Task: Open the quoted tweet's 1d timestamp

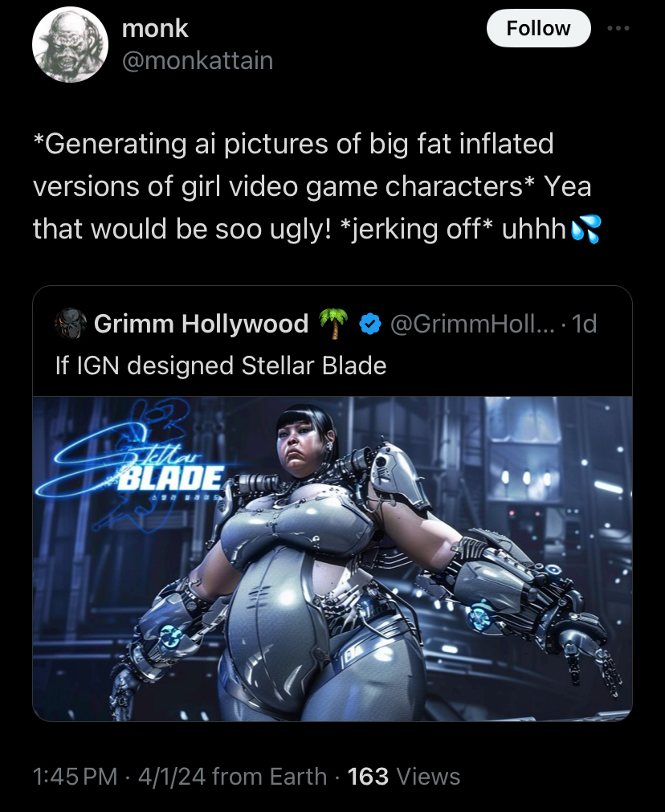Action: tap(584, 324)
